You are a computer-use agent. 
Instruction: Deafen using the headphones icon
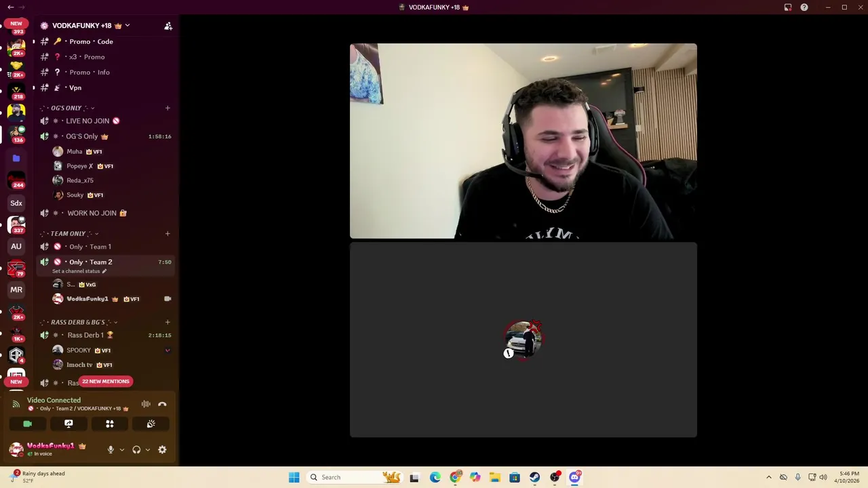click(x=136, y=449)
